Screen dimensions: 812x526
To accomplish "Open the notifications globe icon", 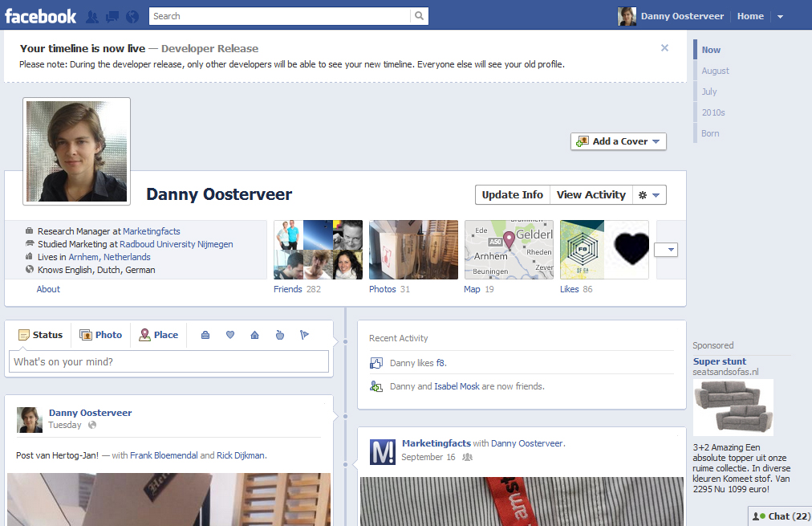I will click(x=132, y=16).
